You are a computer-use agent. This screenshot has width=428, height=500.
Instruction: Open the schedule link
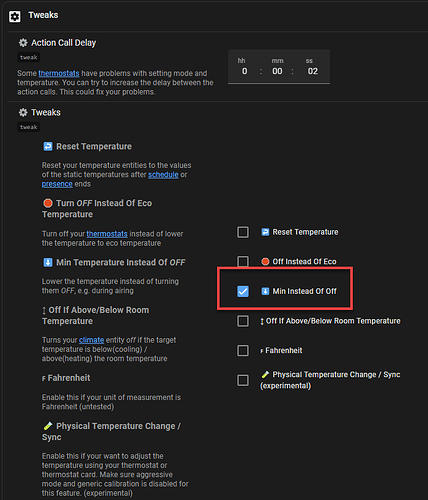coord(163,174)
